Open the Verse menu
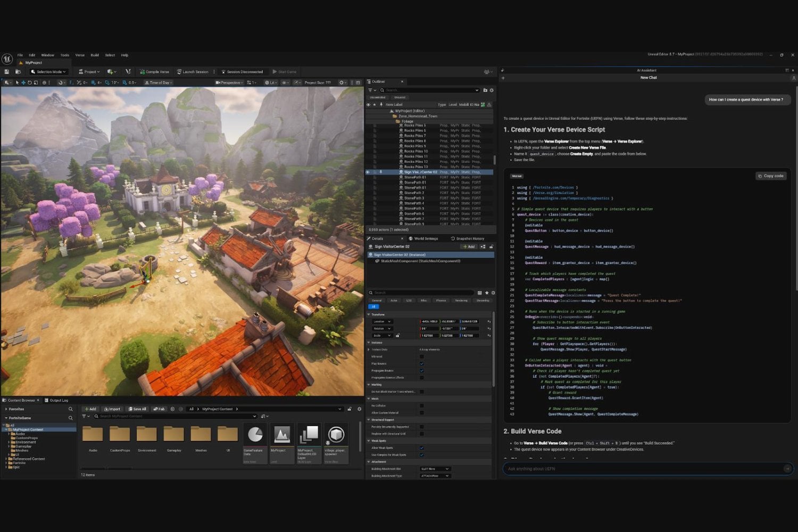 tap(80, 55)
